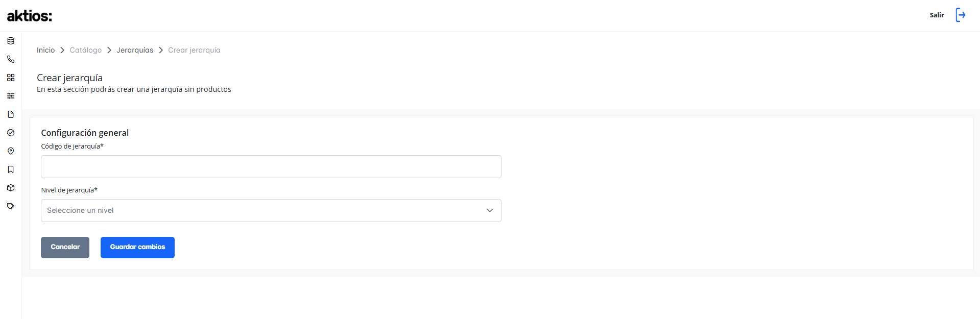The height and width of the screenshot is (319, 980).
Task: Click the circled checkmark sidebar icon
Action: (x=11, y=133)
